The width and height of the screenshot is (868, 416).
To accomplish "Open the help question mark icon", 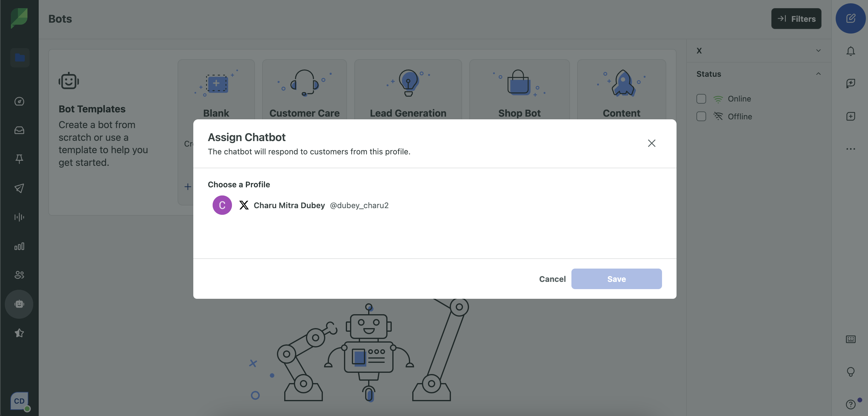I will click(x=850, y=404).
